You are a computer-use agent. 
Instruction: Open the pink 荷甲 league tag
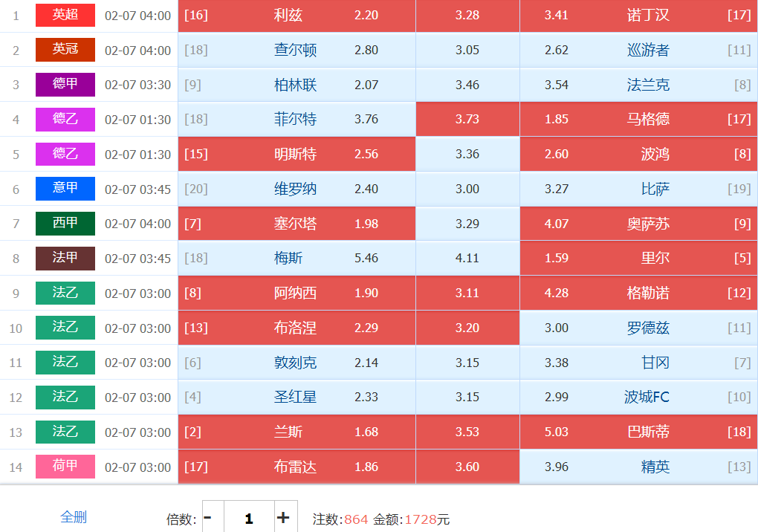coord(65,467)
